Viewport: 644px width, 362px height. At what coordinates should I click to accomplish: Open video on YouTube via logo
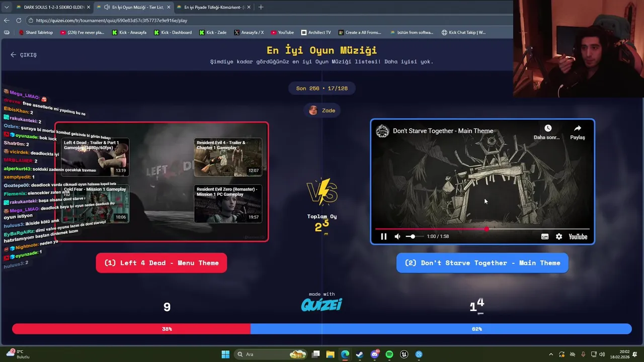click(x=578, y=236)
